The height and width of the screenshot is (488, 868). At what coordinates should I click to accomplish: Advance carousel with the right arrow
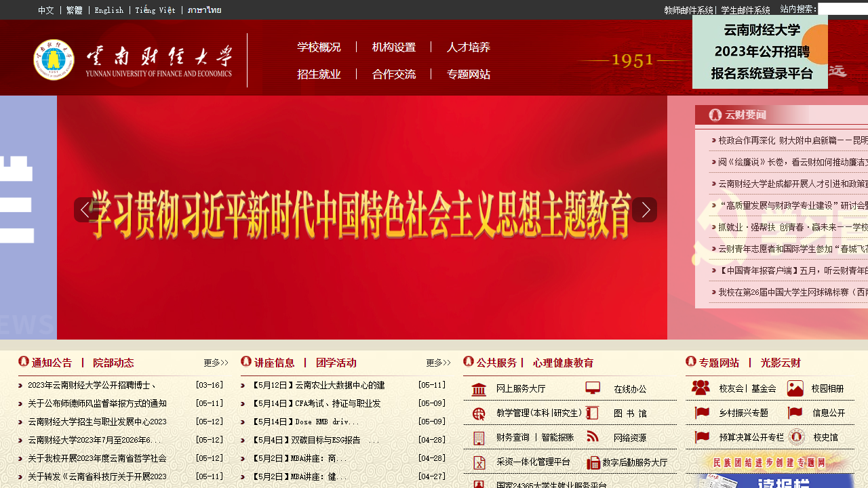coord(645,210)
